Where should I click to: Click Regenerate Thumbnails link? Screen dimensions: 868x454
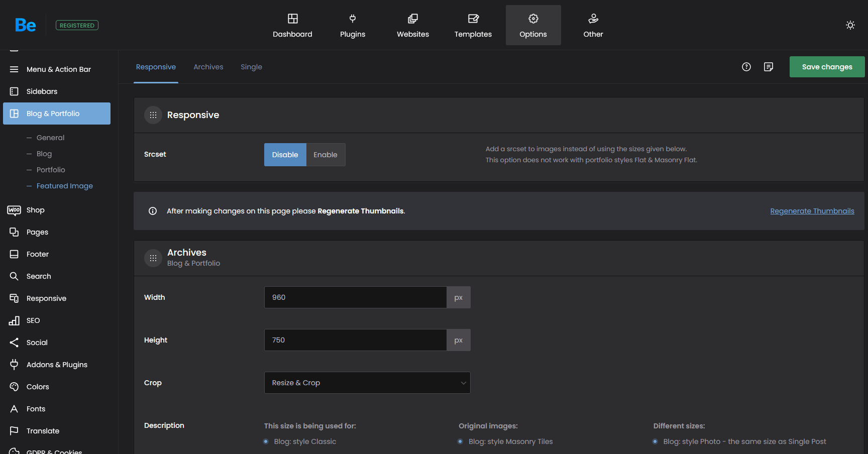click(x=812, y=211)
